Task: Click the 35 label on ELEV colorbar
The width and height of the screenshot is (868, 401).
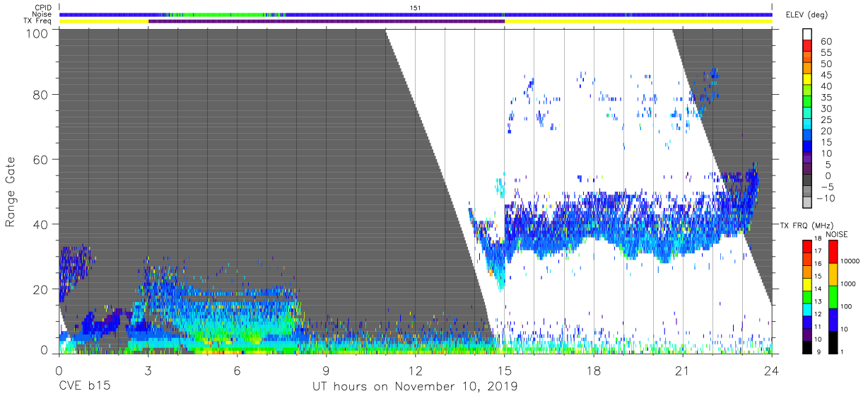Action: click(826, 98)
